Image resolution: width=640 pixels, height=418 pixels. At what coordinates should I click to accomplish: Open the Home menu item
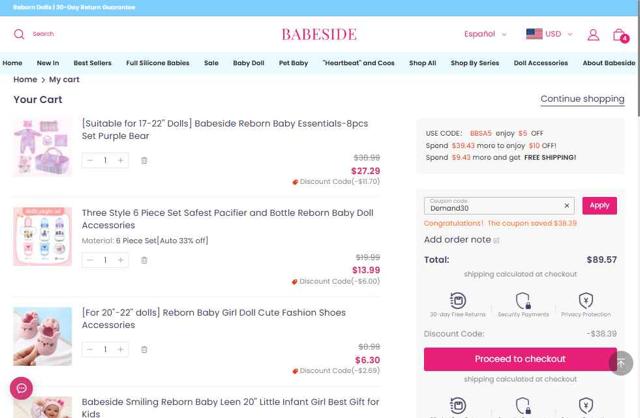(12, 63)
